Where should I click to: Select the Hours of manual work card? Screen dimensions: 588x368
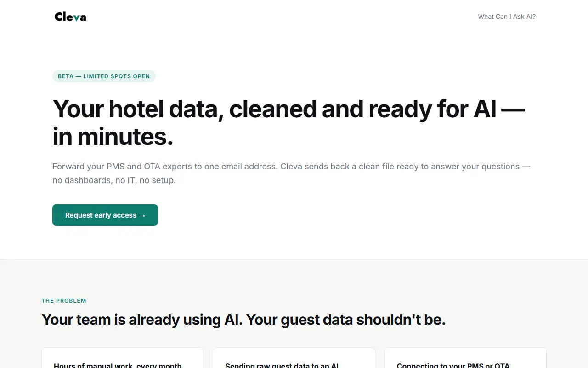click(122, 358)
